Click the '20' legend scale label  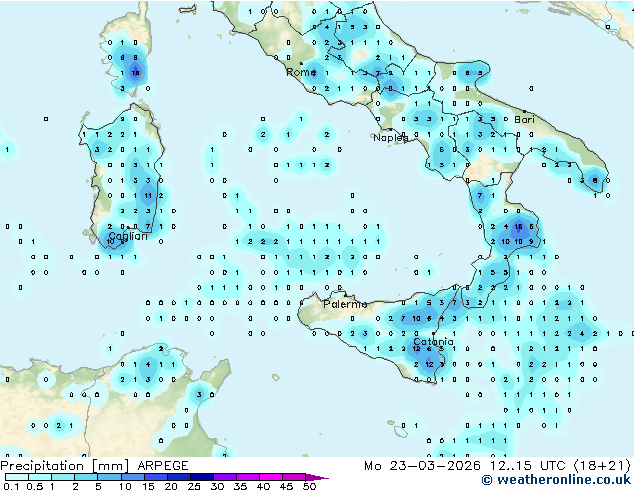(x=171, y=486)
